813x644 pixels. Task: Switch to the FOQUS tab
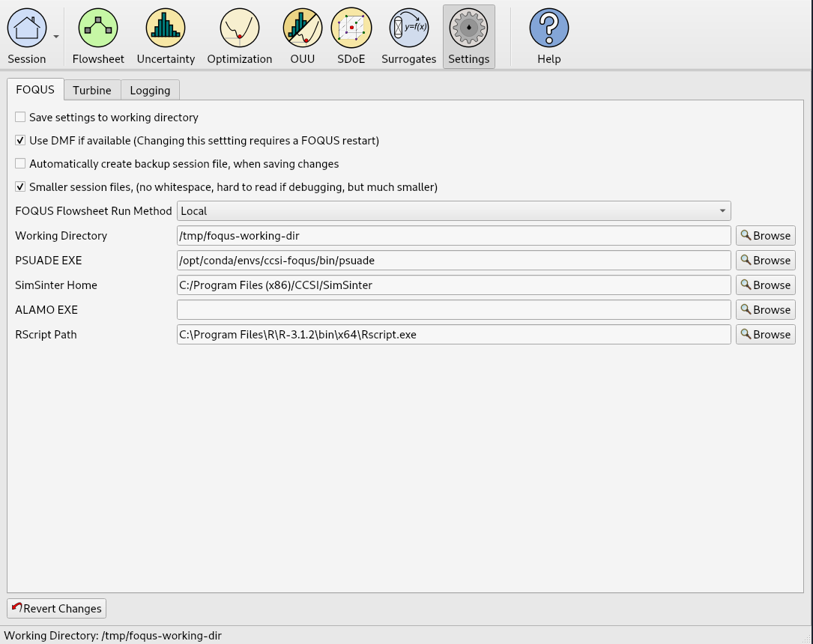coord(35,90)
